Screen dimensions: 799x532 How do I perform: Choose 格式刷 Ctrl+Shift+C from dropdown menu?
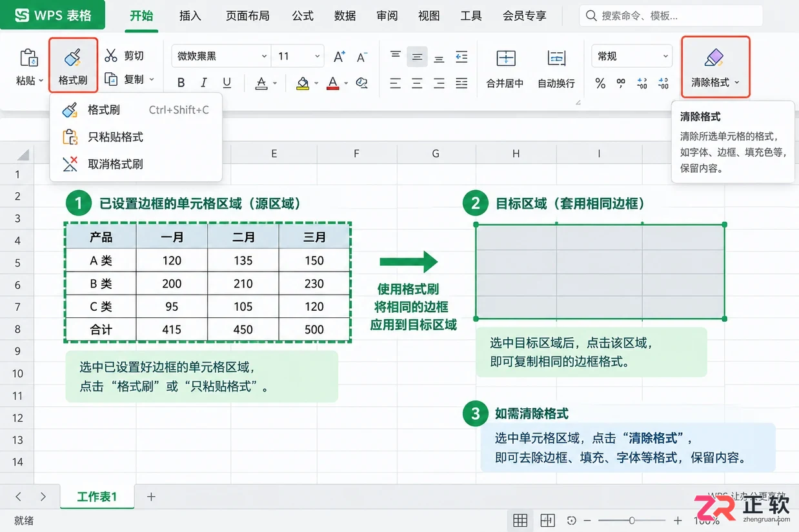coord(136,110)
